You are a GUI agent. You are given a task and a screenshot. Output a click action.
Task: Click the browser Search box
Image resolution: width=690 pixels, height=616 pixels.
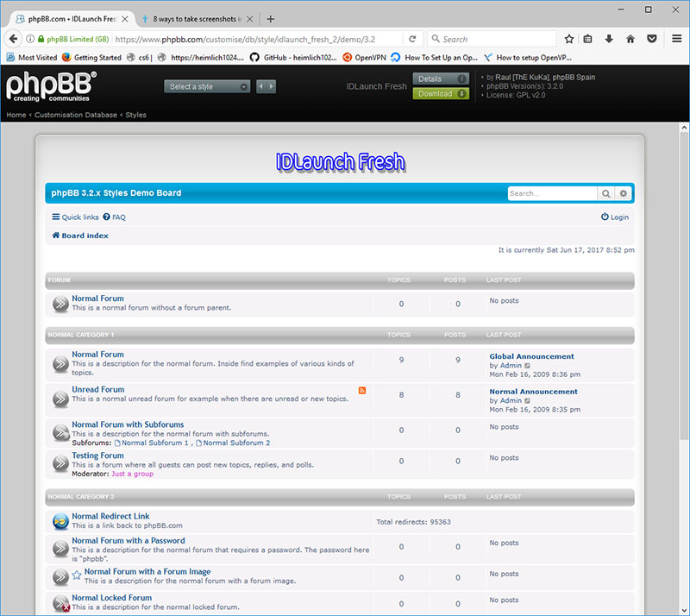[x=492, y=39]
